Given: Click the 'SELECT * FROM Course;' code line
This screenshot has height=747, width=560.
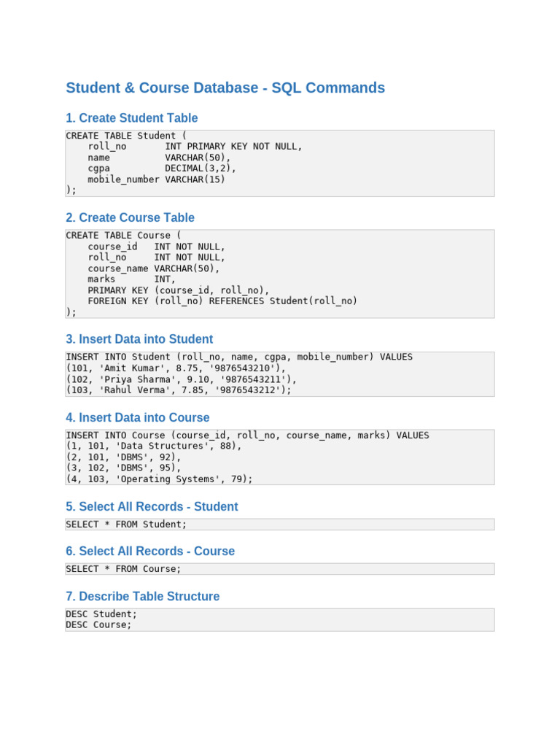Looking at the screenshot, I should tap(123, 569).
